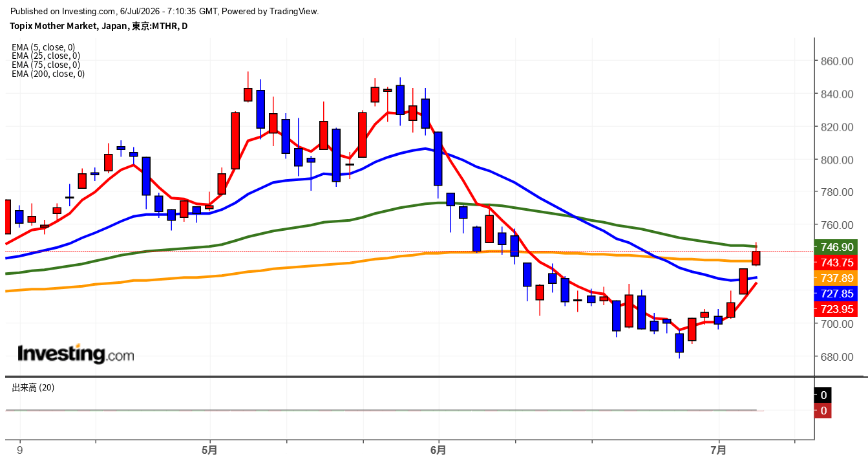Select the blue 727.85 EMA price tag
This screenshot has width=868, height=461.
(x=837, y=293)
